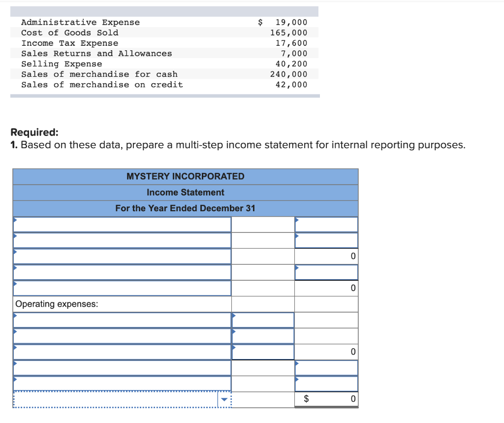The width and height of the screenshot is (504, 423).
Task: Click the first label cell under the date header
Action: pos(122,225)
